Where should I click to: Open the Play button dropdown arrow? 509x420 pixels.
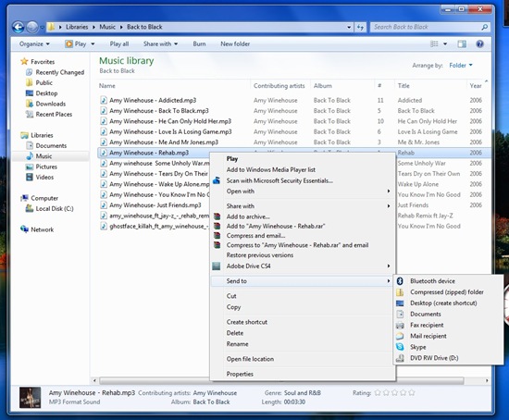[93, 43]
